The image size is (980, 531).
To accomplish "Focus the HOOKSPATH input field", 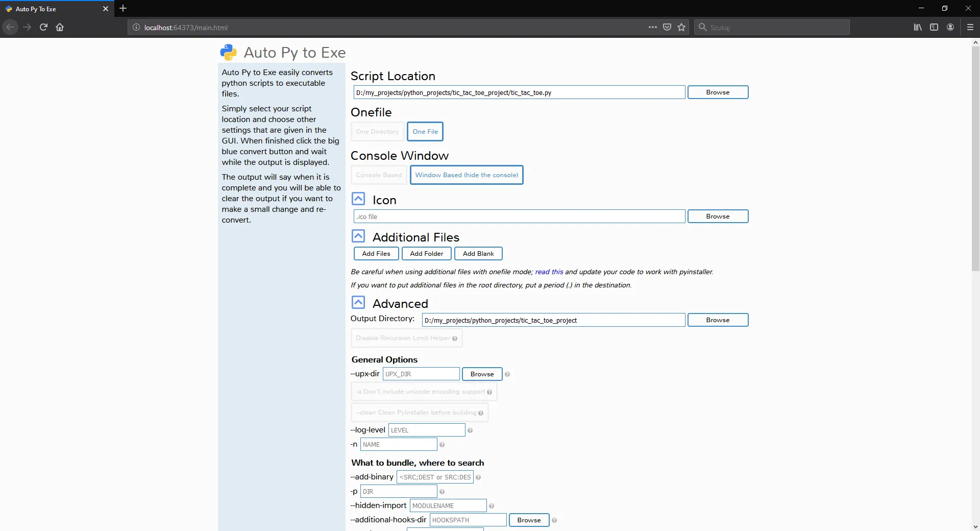I will [468, 520].
